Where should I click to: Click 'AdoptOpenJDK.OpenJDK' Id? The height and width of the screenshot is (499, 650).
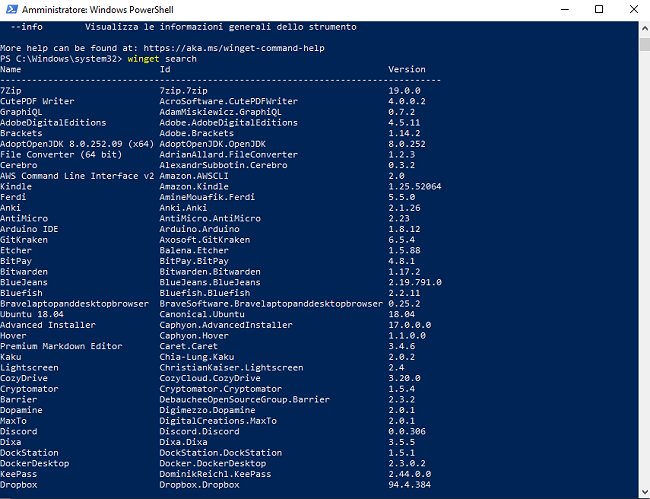213,144
